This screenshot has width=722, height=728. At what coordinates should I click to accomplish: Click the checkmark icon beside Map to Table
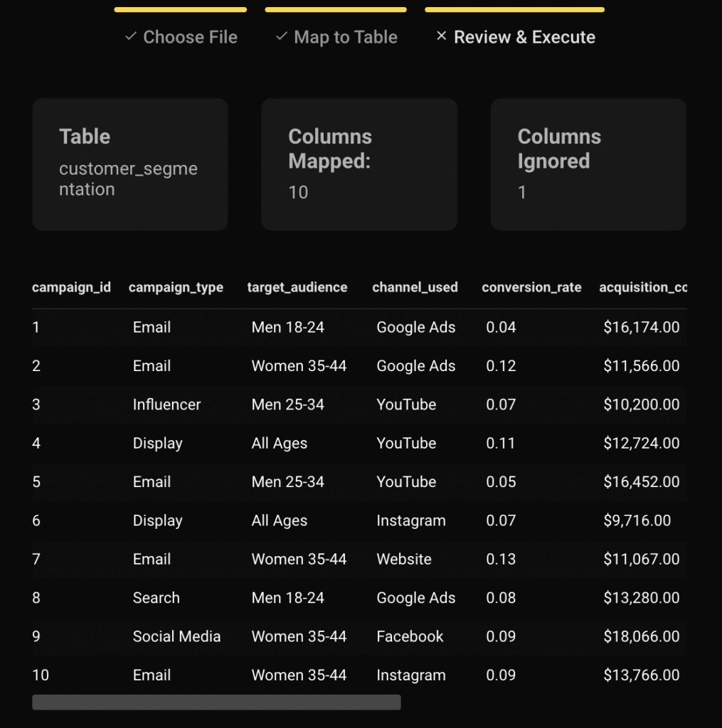[282, 36]
